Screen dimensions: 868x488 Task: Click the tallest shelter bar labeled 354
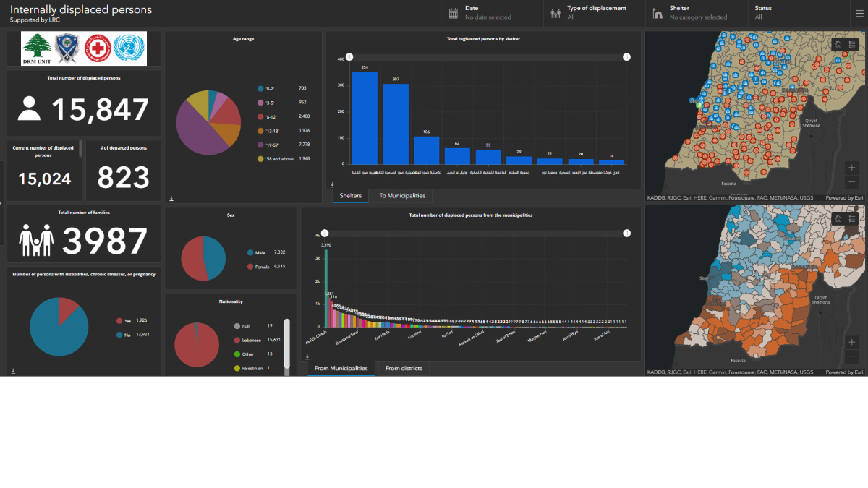pos(365,118)
